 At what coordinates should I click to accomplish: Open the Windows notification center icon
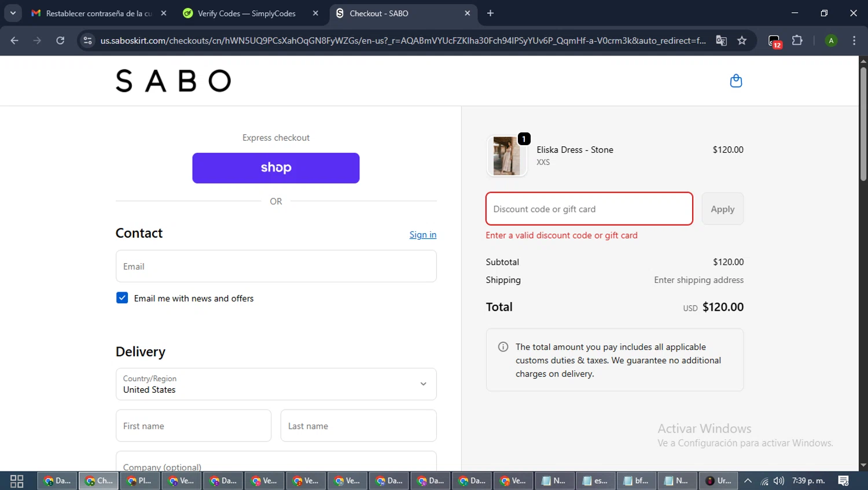844,481
